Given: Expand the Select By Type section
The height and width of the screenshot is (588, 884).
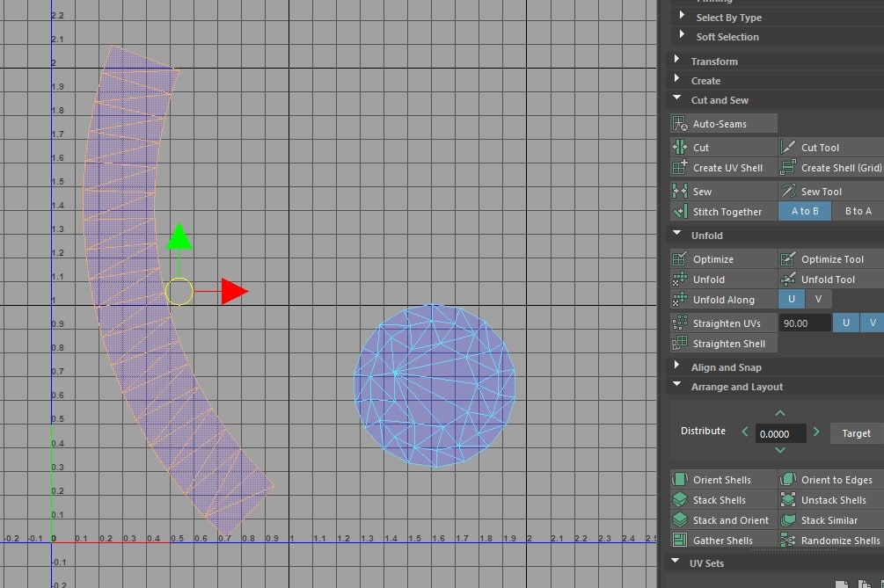Looking at the screenshot, I should click(x=682, y=15).
